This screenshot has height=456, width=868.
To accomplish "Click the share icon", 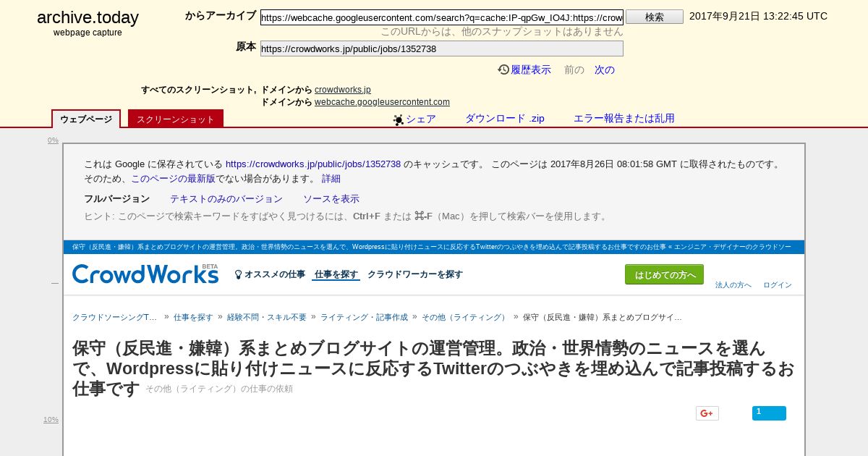I will coord(399,119).
